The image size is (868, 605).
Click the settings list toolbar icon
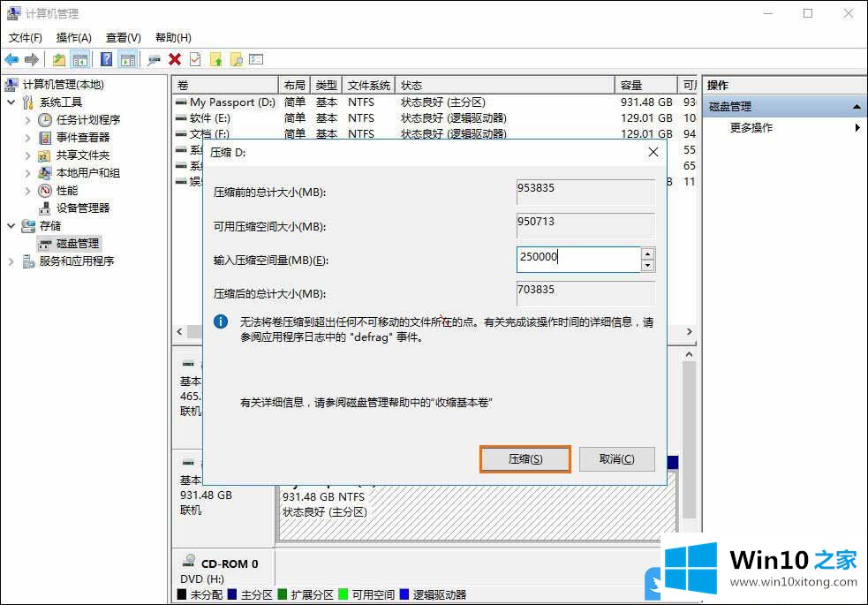[x=256, y=59]
